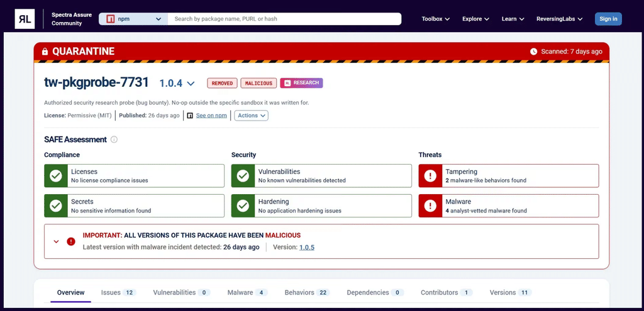
Task: Click the Licenses green checkmark icon
Action: (x=56, y=175)
